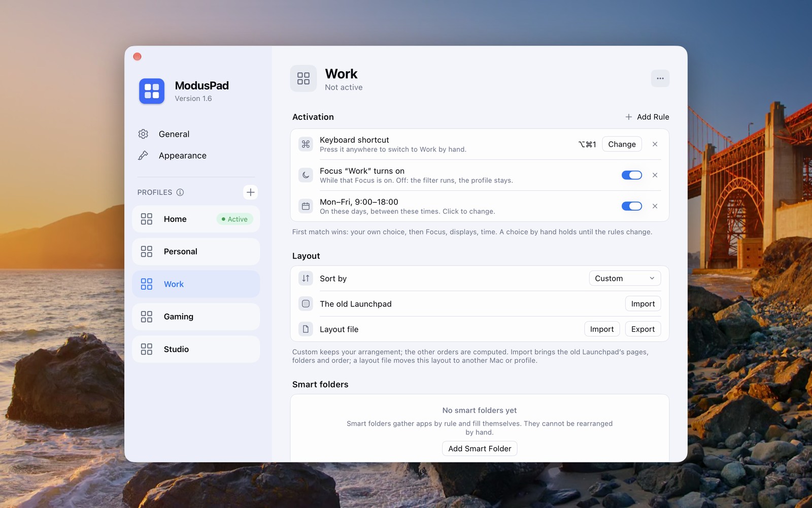Click the "Version 1.6" label
812x508 pixels.
click(x=193, y=99)
